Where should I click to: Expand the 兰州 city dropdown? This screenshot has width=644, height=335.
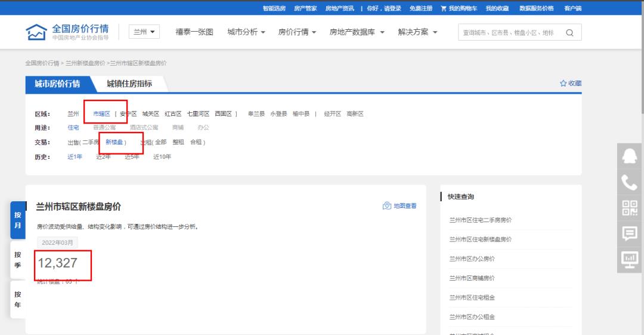(144, 32)
